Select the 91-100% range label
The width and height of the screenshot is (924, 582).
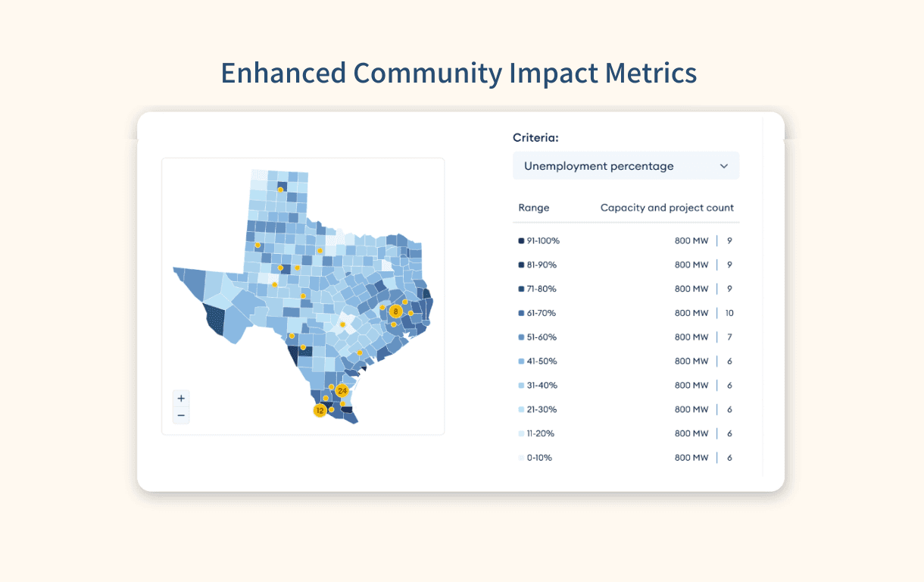pyautogui.click(x=543, y=241)
